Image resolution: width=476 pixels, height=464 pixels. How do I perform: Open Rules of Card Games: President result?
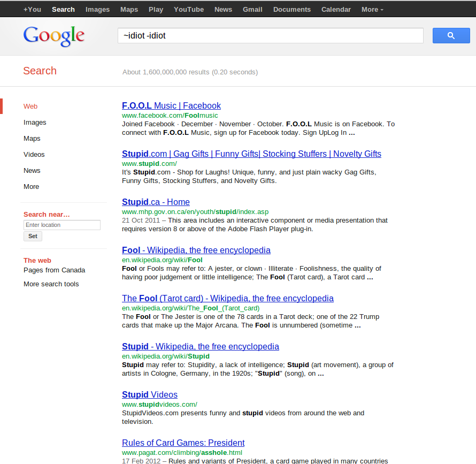[183, 443]
